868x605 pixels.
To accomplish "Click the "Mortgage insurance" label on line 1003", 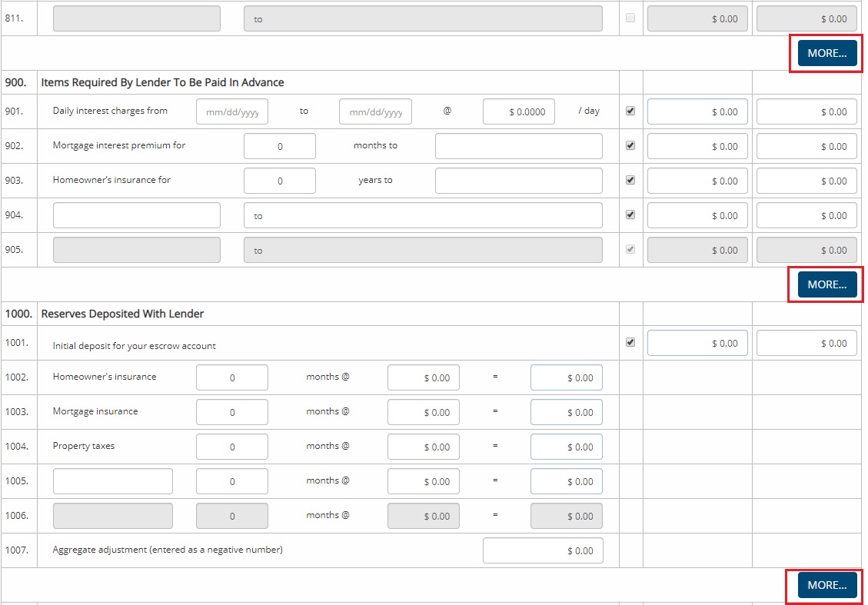I will [95, 411].
